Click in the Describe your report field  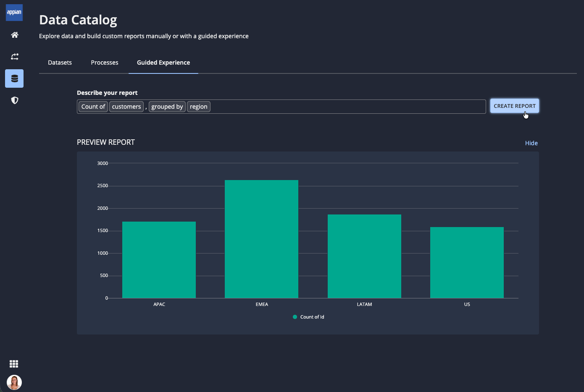click(281, 107)
